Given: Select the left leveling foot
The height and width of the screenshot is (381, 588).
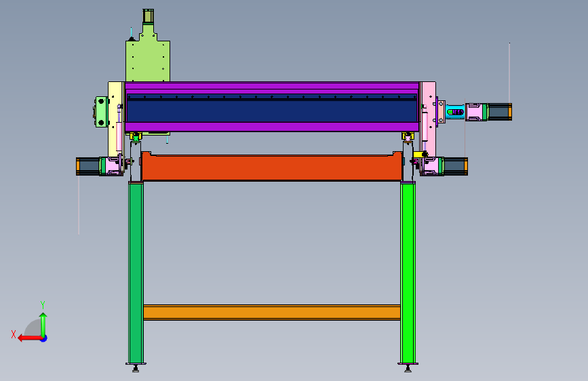Looking at the screenshot, I should [x=136, y=367].
